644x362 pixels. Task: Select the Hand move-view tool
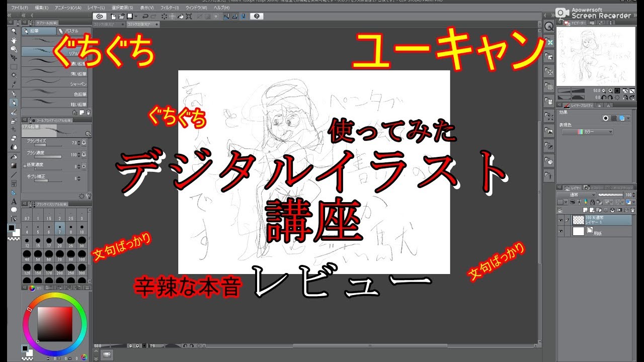click(x=14, y=40)
